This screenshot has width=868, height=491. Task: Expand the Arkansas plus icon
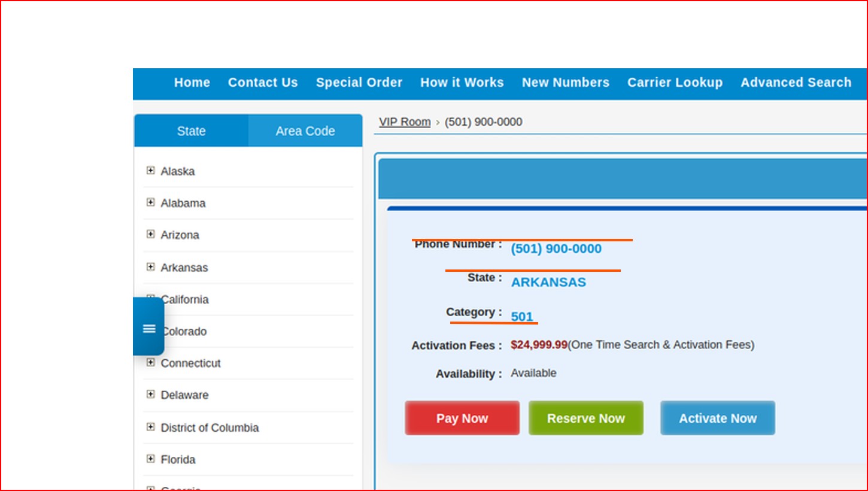[x=150, y=266]
